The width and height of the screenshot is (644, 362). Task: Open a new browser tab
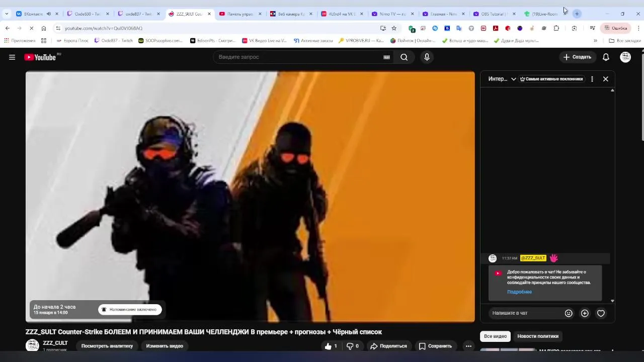[577, 14]
